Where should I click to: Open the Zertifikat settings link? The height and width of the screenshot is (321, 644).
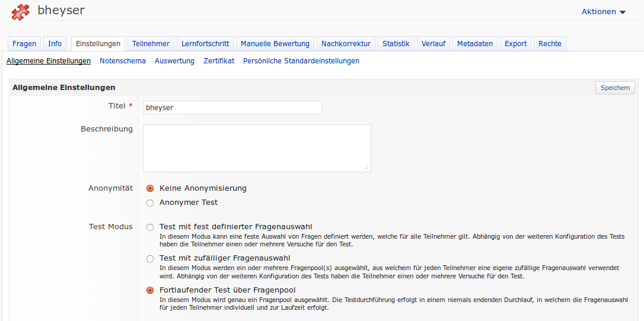pos(219,61)
